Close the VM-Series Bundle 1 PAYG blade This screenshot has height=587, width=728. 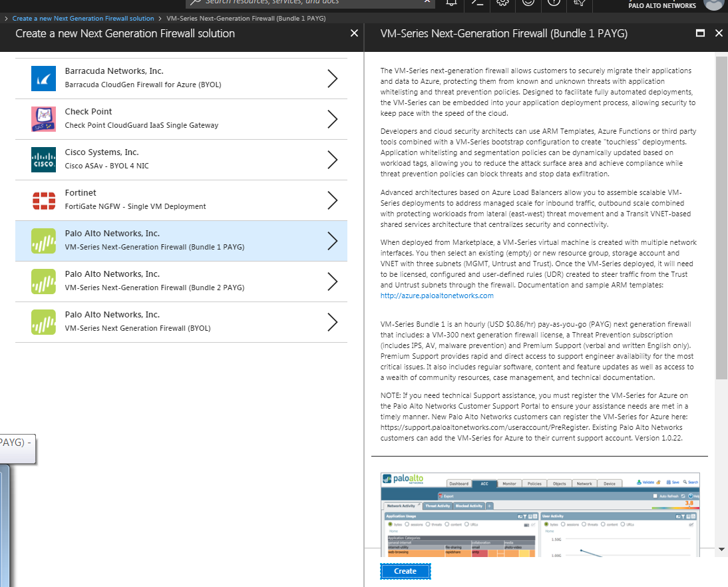click(x=719, y=33)
